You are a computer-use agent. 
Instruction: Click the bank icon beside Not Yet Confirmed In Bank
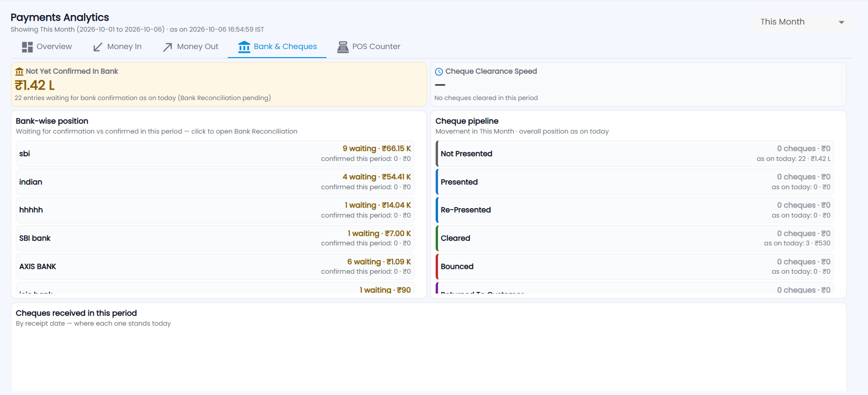[19, 72]
